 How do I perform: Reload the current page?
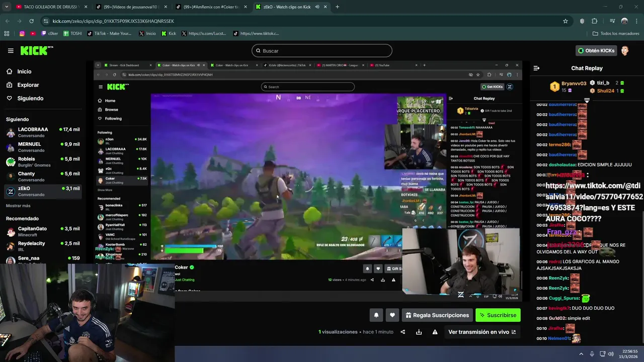click(31, 21)
